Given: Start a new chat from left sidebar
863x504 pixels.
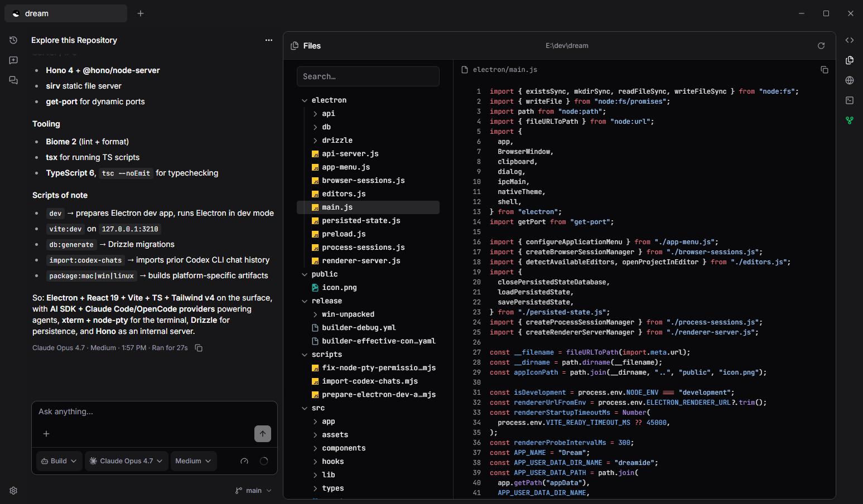Looking at the screenshot, I should coord(13,60).
